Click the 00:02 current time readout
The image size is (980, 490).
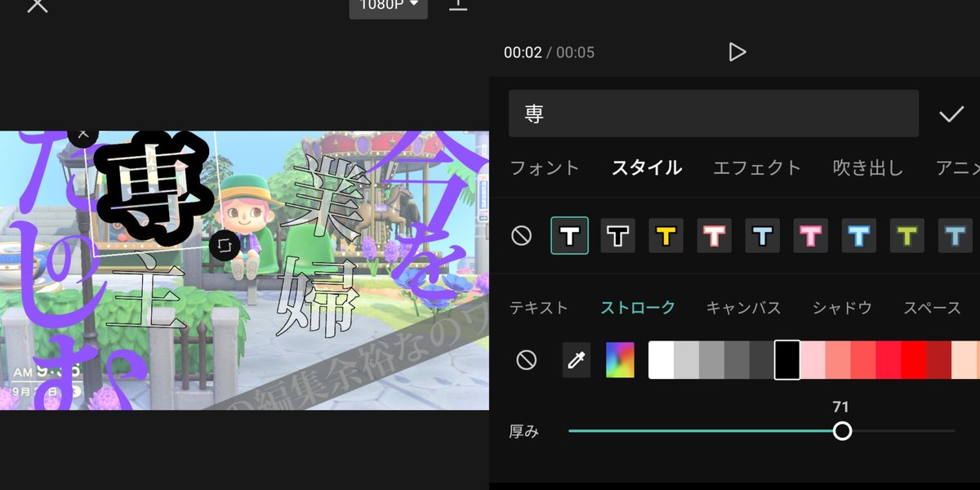pos(523,53)
